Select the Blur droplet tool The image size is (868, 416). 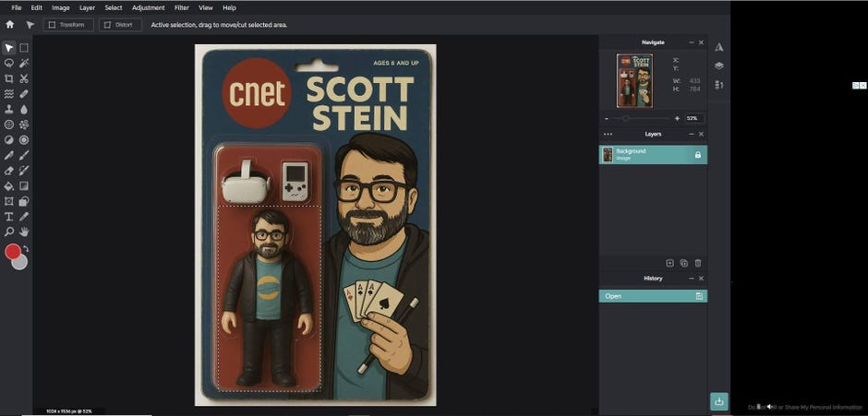(x=24, y=110)
